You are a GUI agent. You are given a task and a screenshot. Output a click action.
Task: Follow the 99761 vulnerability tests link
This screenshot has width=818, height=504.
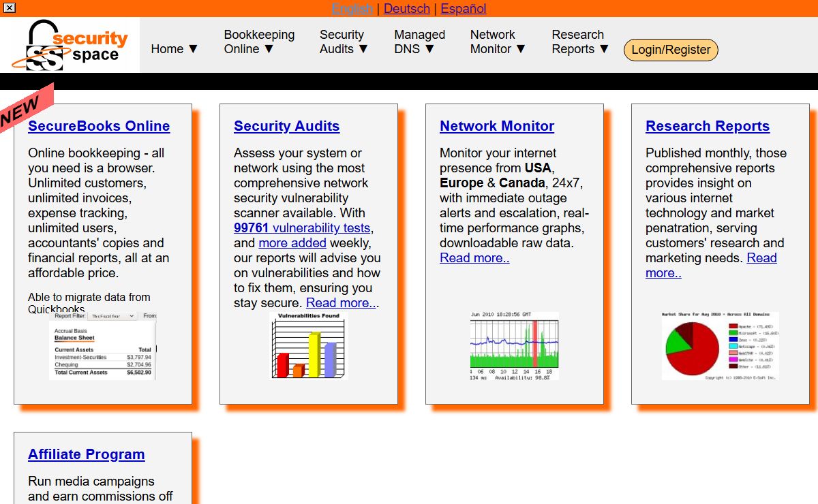302,228
